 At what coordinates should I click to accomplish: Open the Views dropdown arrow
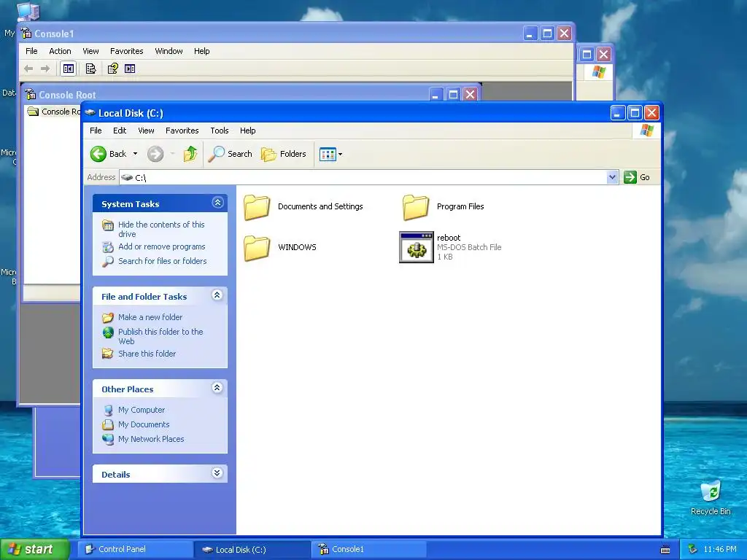pos(340,155)
